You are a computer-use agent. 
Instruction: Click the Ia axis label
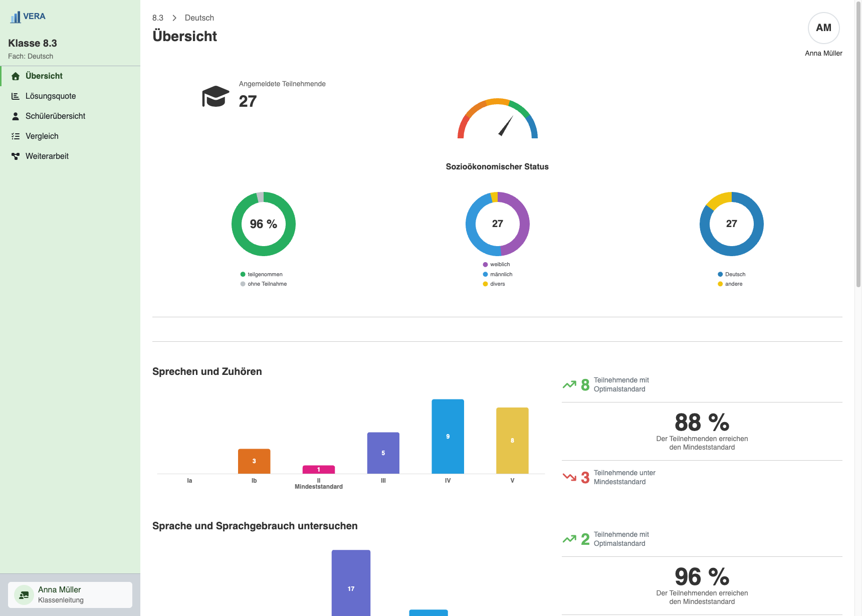click(x=189, y=481)
